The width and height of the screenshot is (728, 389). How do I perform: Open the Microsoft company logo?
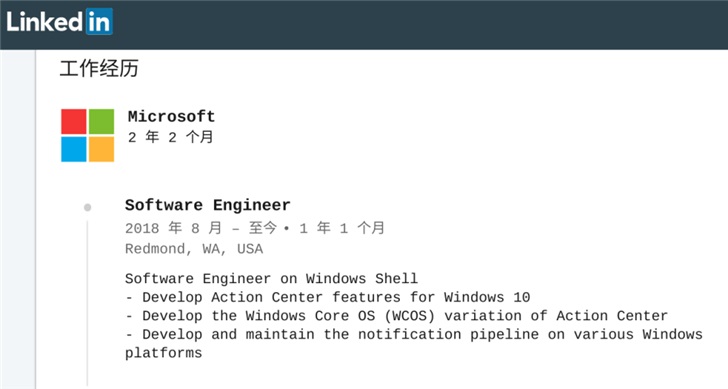point(87,135)
